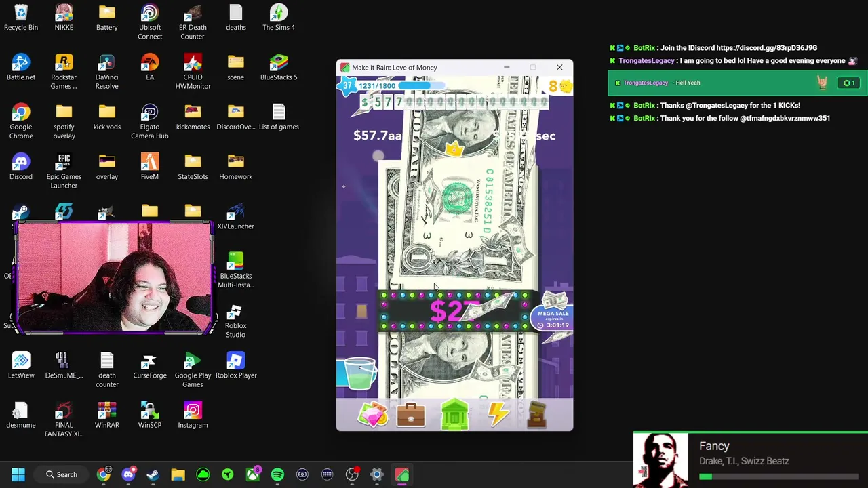Screen dimensions: 868x488
Task: Select the EA app desktop shortcut
Action: tap(150, 67)
